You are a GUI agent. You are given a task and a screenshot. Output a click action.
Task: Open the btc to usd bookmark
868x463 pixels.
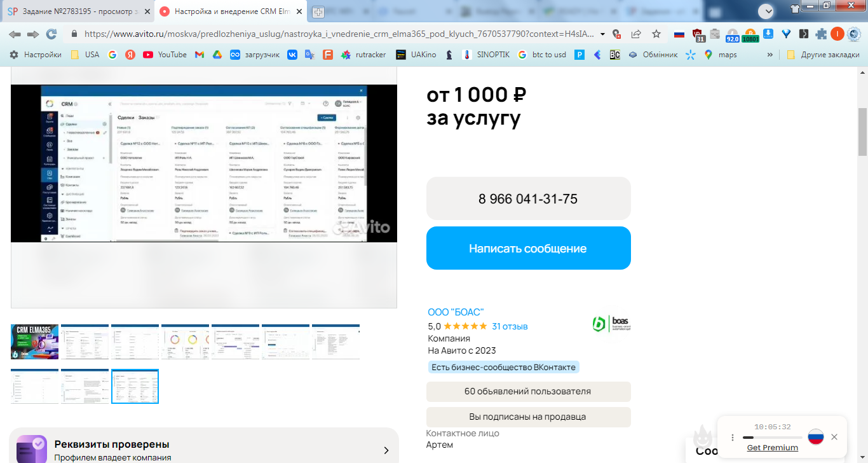(x=541, y=55)
